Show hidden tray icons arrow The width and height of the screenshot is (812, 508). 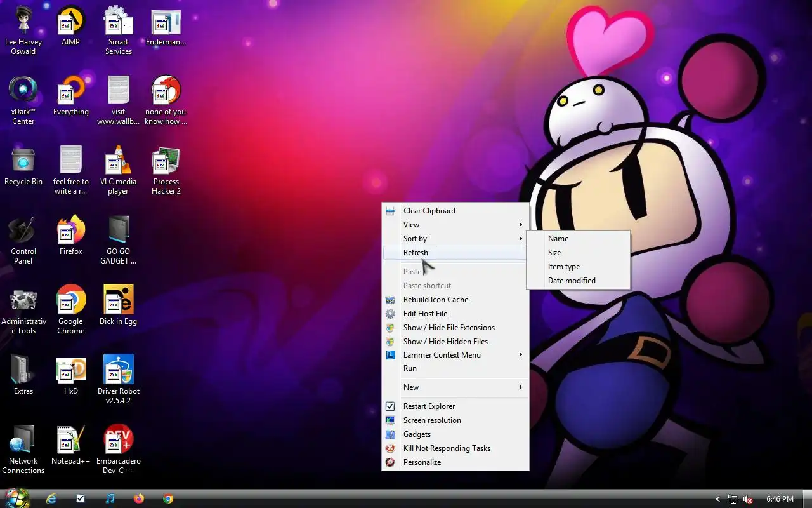click(x=717, y=499)
